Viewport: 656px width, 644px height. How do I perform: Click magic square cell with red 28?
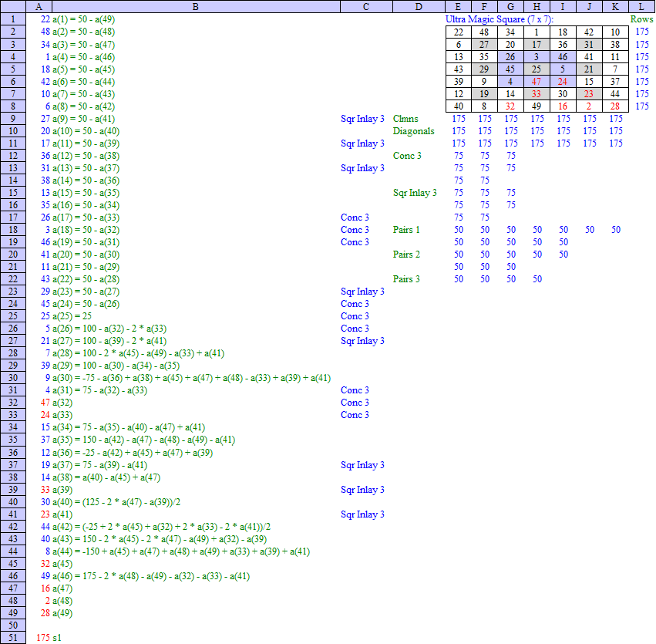pos(615,106)
